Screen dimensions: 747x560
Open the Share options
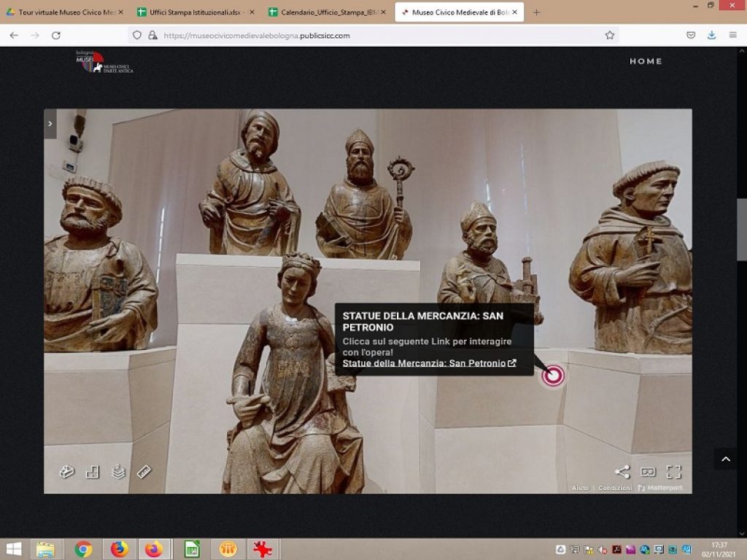coord(622,472)
